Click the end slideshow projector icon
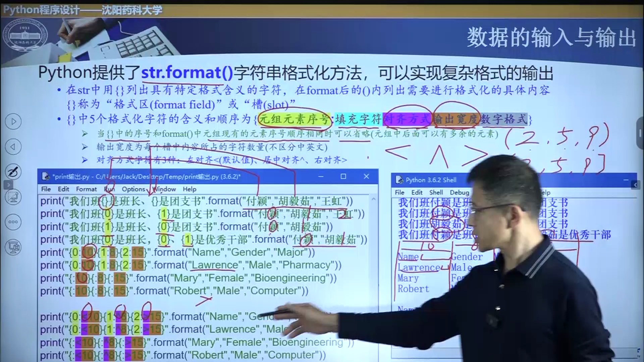The height and width of the screenshot is (362, 644). [x=13, y=247]
